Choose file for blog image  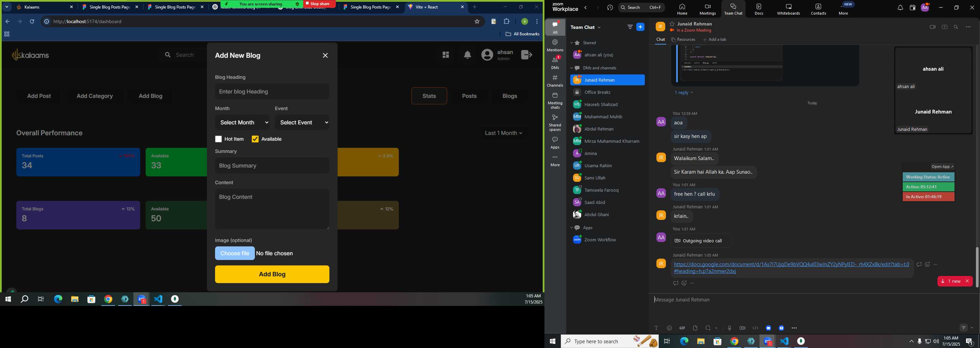[235, 254]
